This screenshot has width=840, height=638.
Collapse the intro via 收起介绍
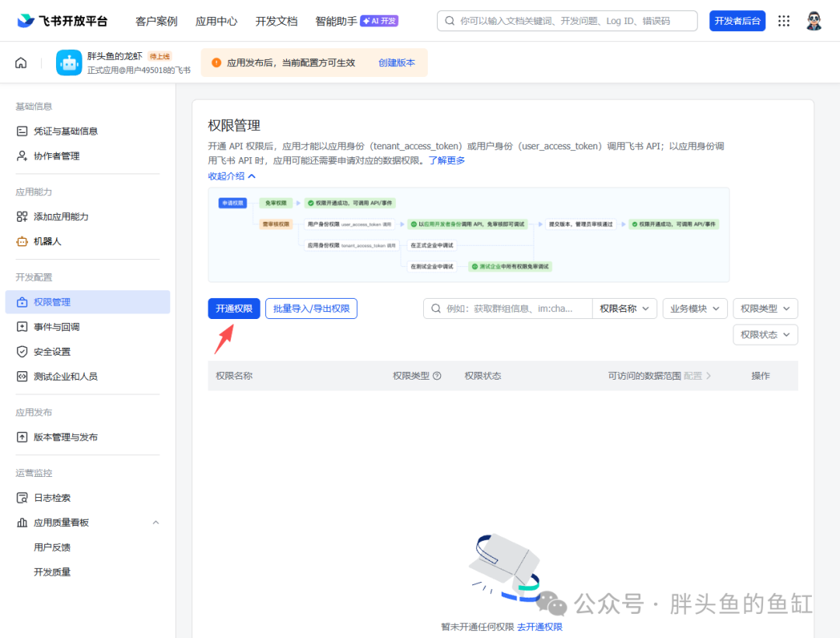coord(232,177)
